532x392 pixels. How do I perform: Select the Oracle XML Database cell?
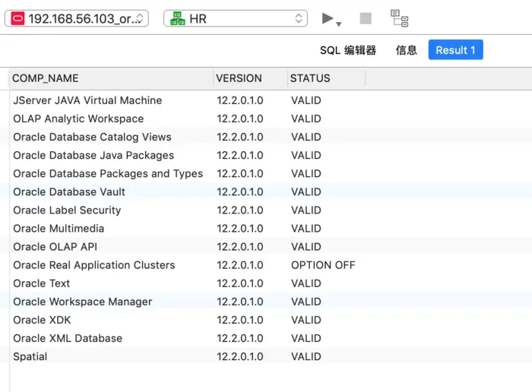68,338
